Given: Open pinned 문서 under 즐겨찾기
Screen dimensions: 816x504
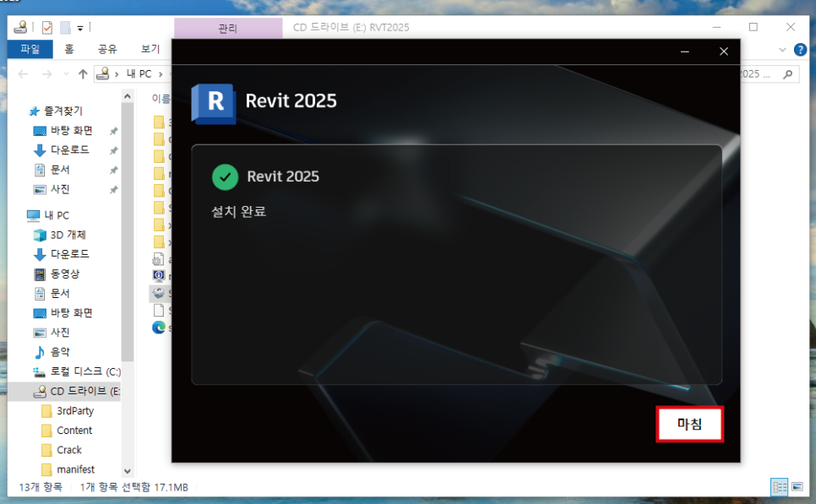Looking at the screenshot, I should click(x=60, y=170).
